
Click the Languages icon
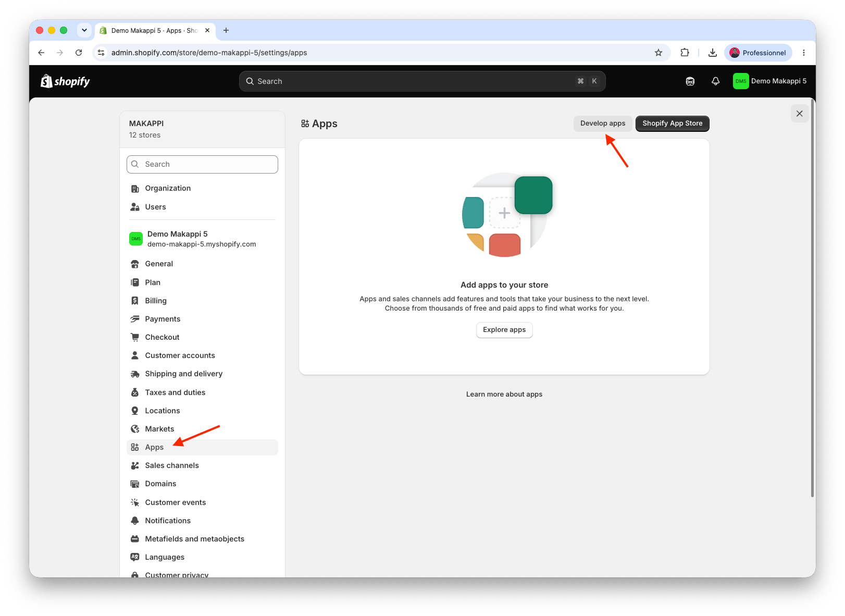click(x=135, y=557)
